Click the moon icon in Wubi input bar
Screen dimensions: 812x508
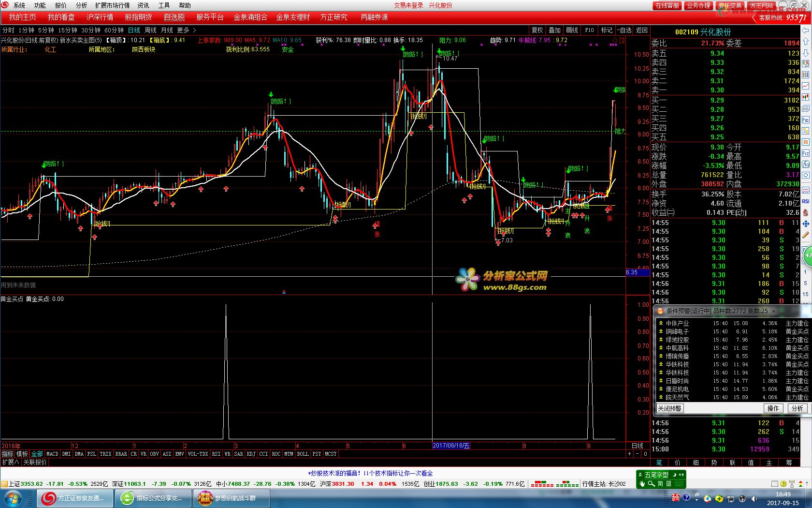point(674,475)
